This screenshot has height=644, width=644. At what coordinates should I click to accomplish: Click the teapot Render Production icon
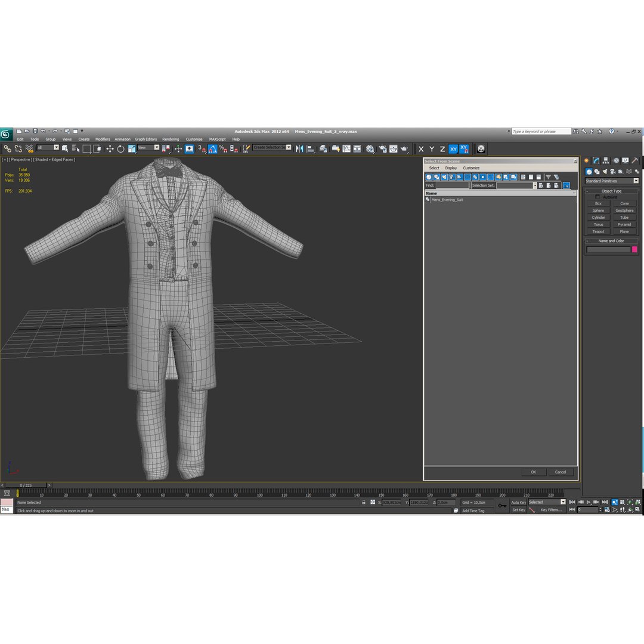point(404,149)
